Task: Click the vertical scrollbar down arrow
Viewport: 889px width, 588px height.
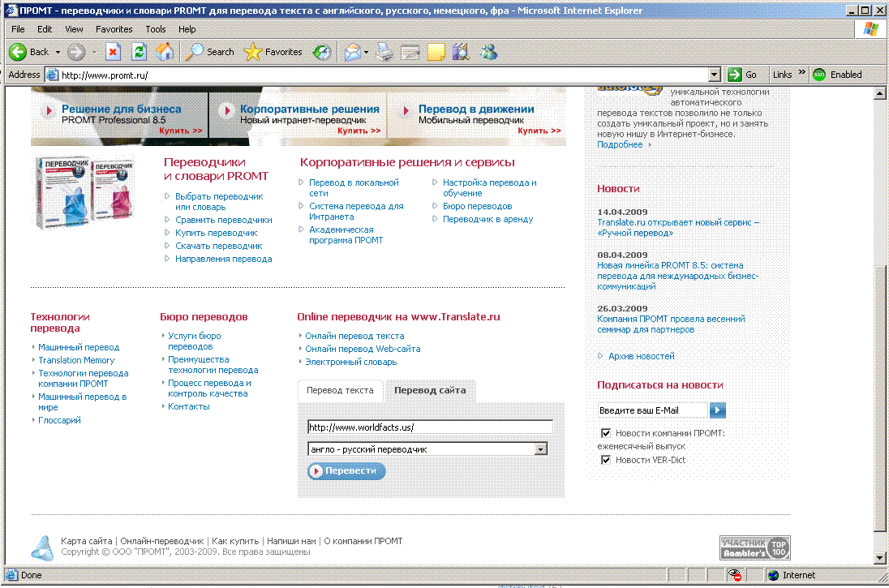Action: [879, 557]
